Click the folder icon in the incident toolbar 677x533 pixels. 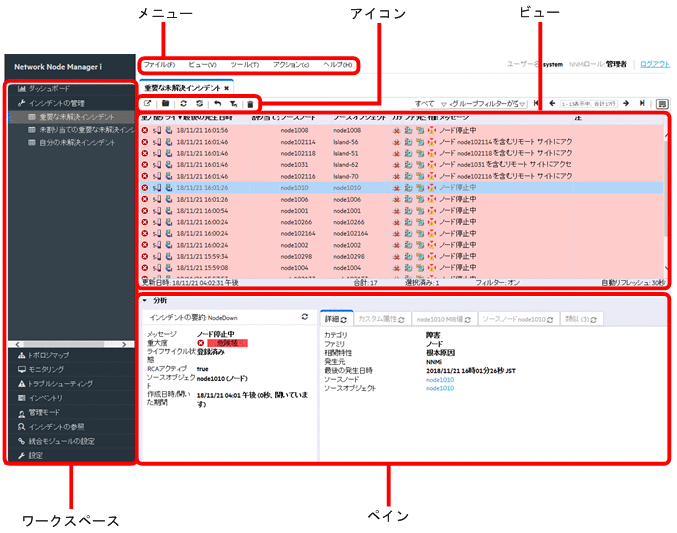(x=165, y=104)
